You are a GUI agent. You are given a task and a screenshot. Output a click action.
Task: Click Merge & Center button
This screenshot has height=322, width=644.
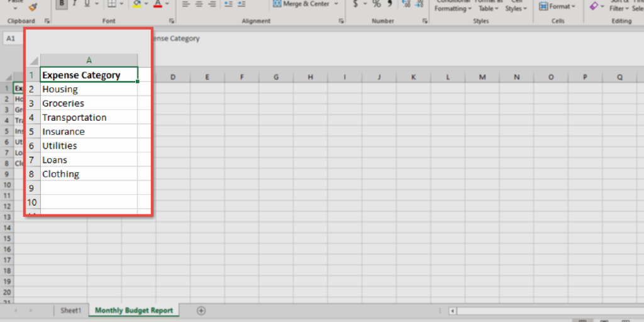pos(301,4)
